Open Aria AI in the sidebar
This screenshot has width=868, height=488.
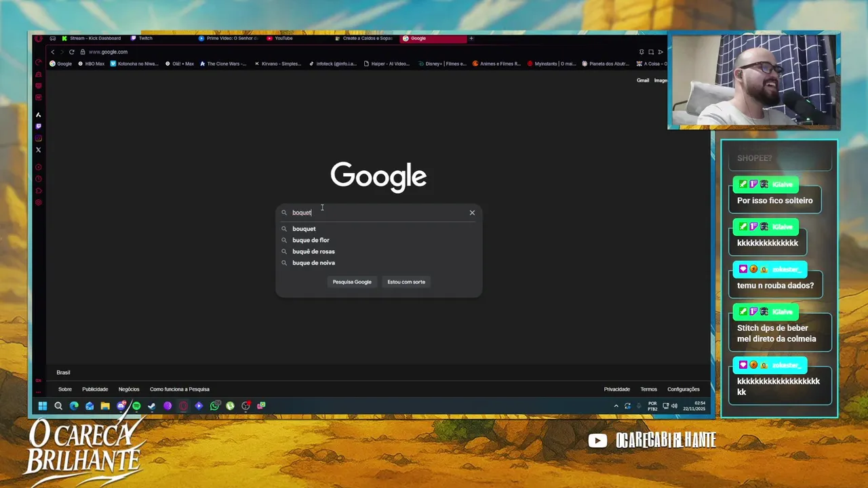point(39,115)
